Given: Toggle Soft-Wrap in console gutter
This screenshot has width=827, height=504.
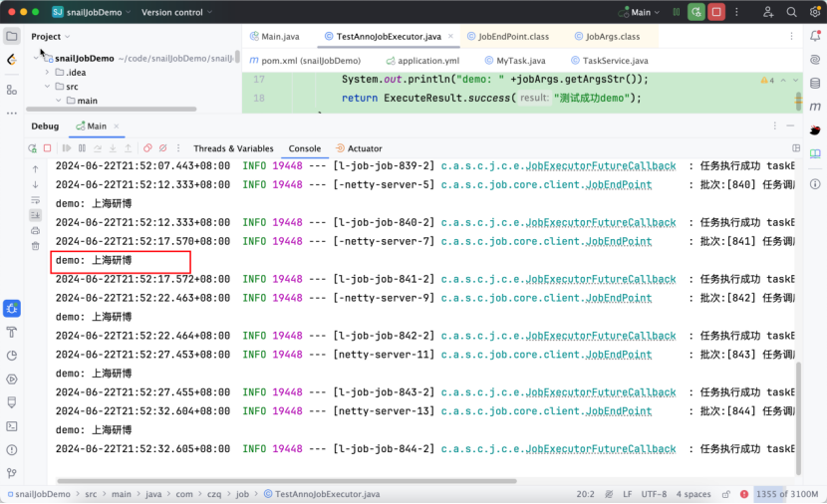Looking at the screenshot, I should [x=35, y=200].
